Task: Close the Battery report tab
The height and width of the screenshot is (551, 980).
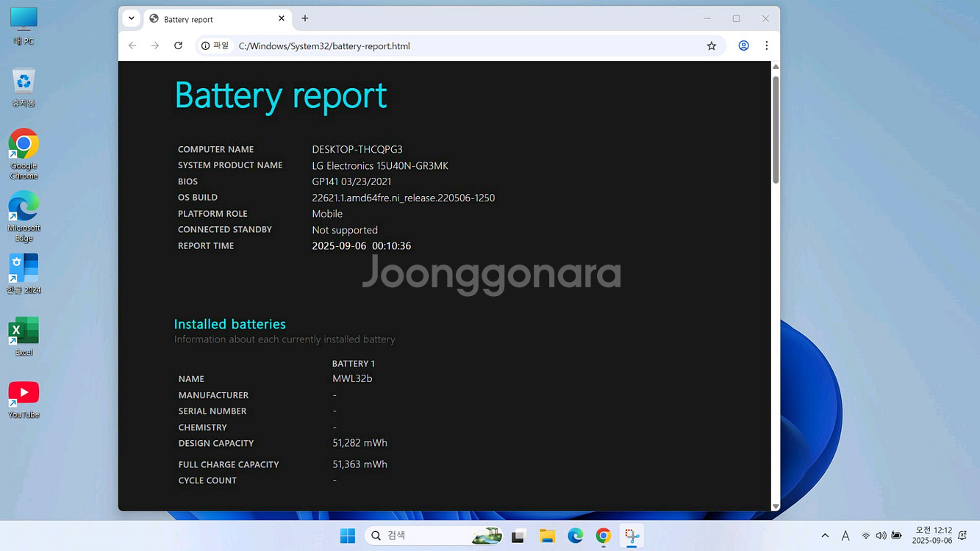Action: click(x=282, y=18)
